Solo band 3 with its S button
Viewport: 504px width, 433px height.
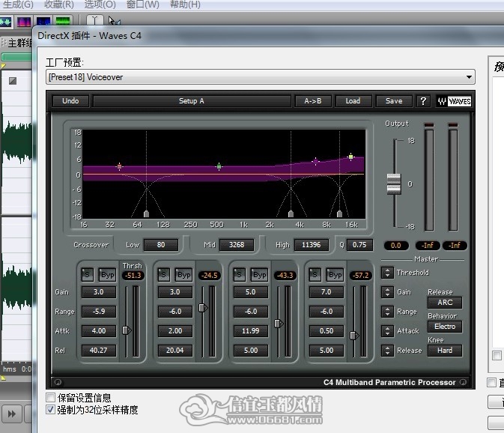pos(239,274)
